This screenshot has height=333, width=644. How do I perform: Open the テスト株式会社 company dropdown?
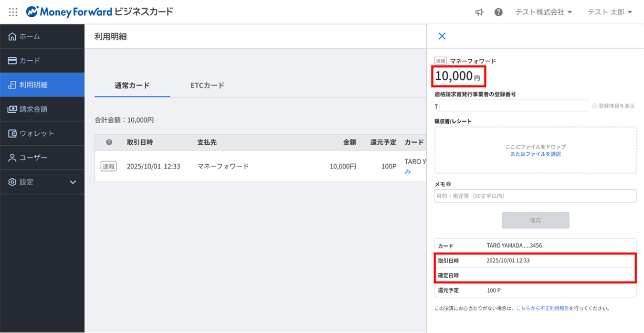tap(543, 12)
